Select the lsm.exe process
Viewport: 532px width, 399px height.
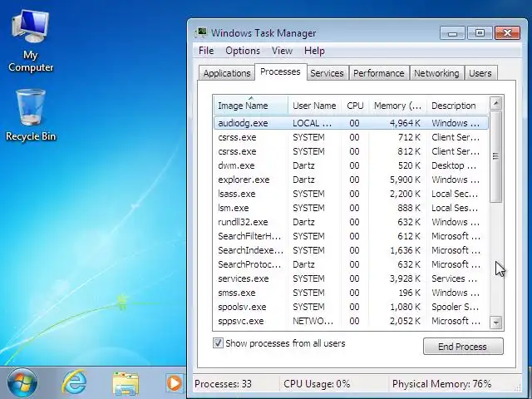coord(351,208)
